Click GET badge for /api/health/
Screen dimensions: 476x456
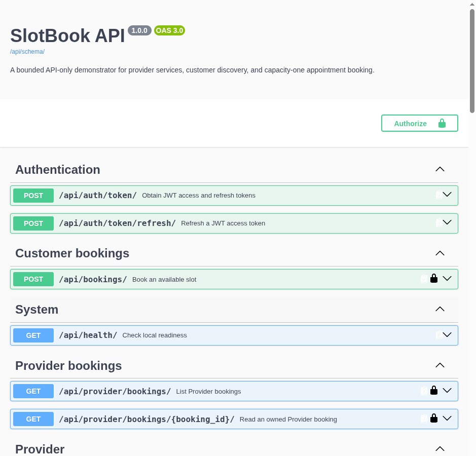pos(33,335)
